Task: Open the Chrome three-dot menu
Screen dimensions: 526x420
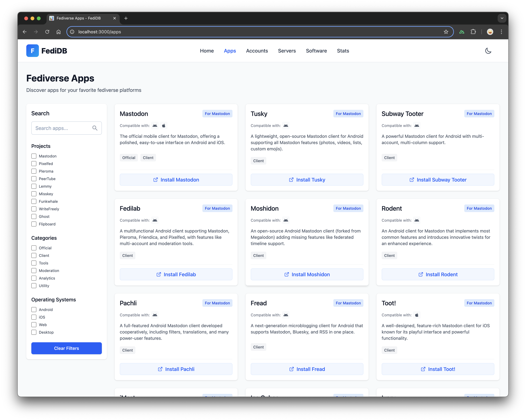Action: 501,32
